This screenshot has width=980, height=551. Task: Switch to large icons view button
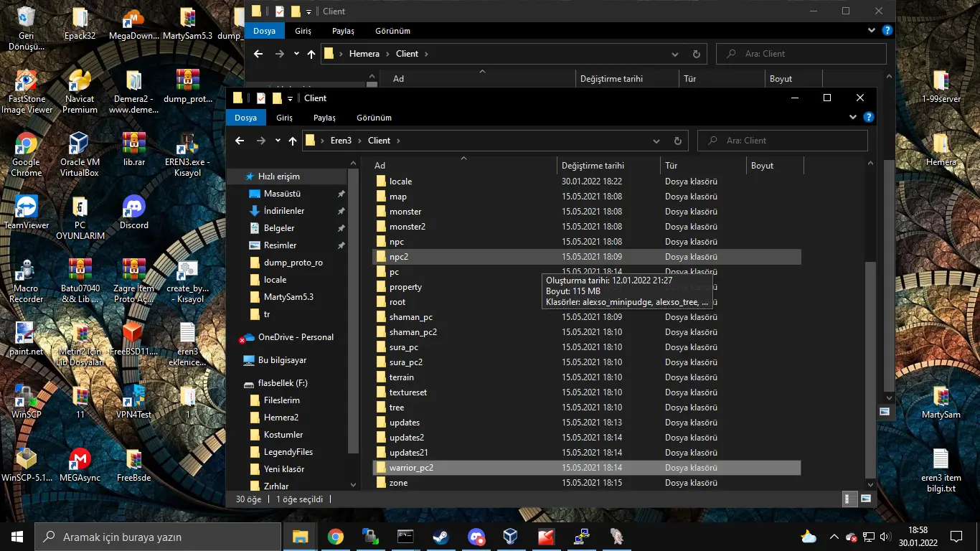pos(866,499)
